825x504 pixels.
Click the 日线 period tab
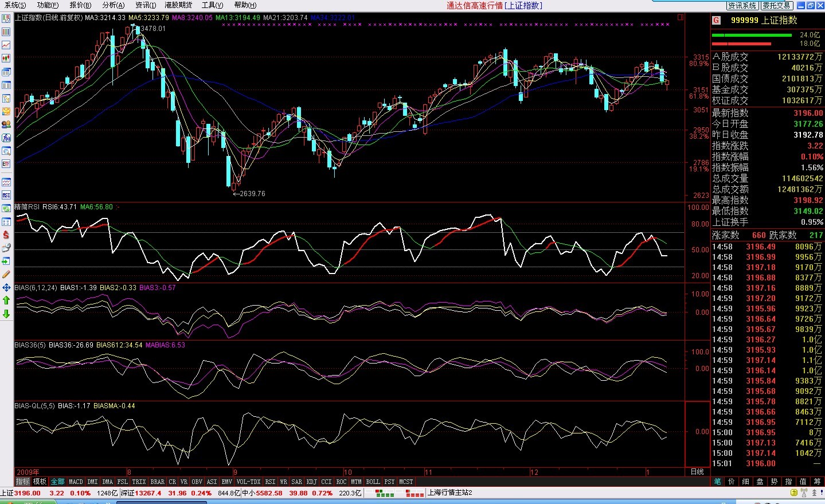pyautogui.click(x=697, y=472)
